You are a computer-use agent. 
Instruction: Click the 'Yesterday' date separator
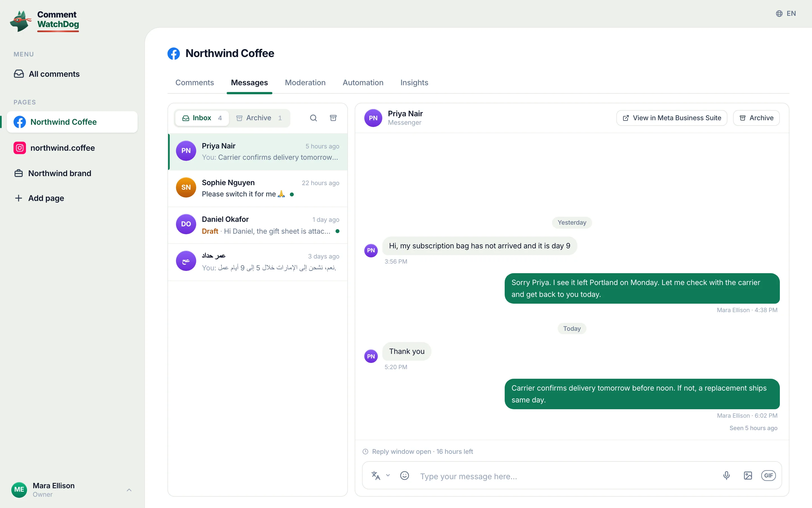point(572,222)
